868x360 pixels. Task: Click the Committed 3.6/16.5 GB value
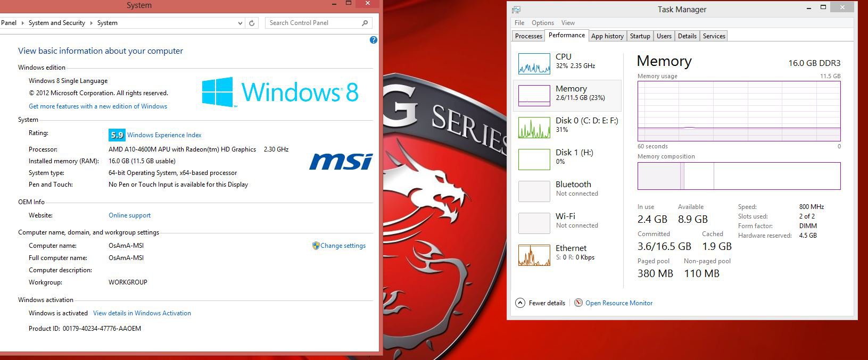[x=664, y=246]
